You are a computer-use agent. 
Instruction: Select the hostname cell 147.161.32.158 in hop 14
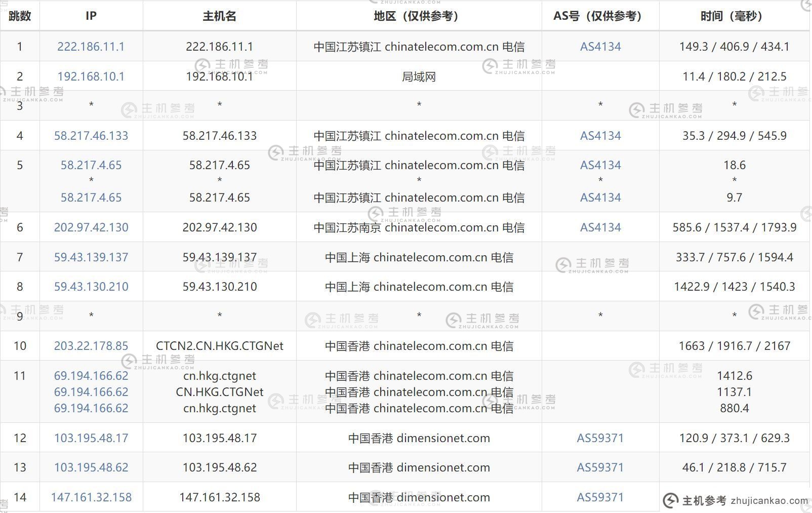pos(220,497)
